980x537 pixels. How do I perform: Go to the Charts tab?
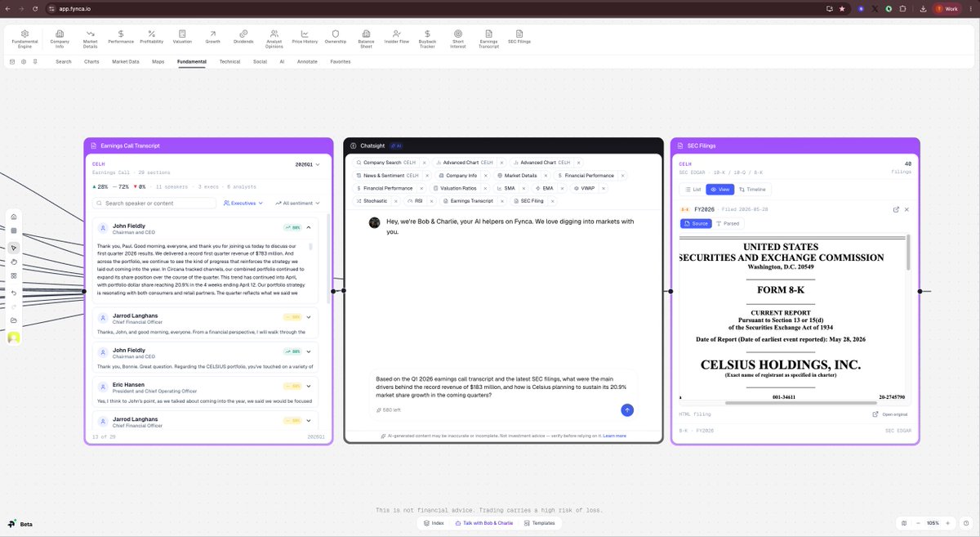tap(91, 61)
